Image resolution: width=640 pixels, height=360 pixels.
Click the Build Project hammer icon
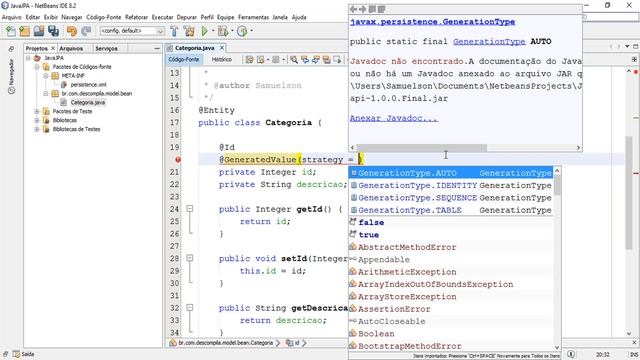[174, 31]
